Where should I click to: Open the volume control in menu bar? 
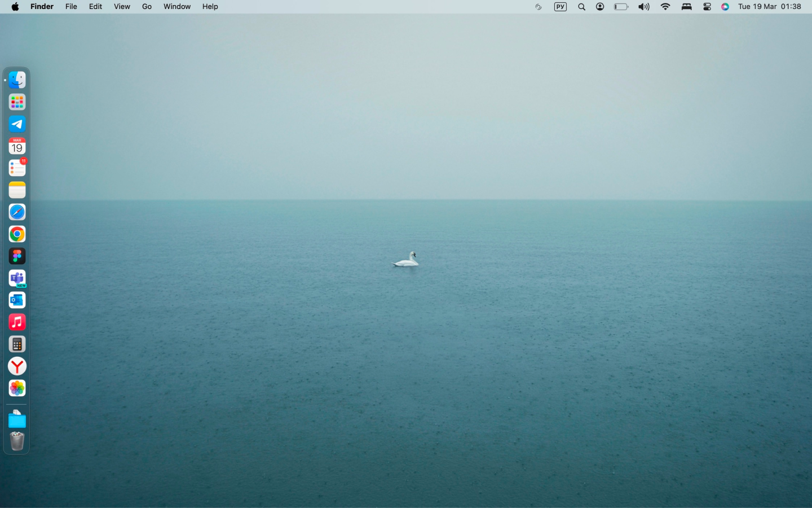coord(643,7)
